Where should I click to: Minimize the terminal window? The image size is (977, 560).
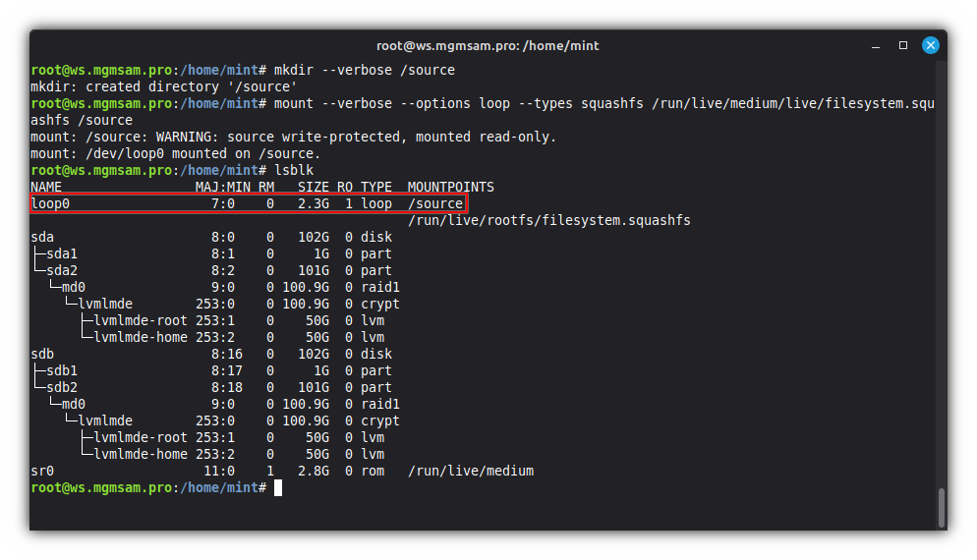[x=877, y=45]
